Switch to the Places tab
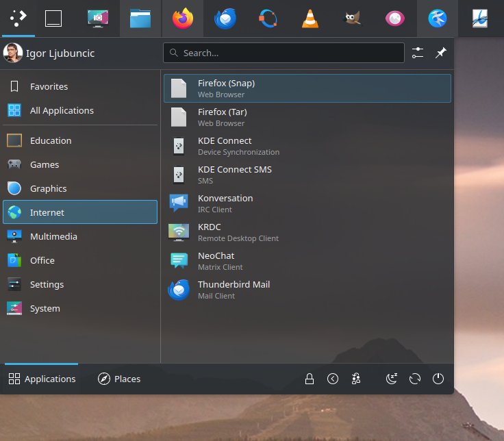 pyautogui.click(x=119, y=379)
